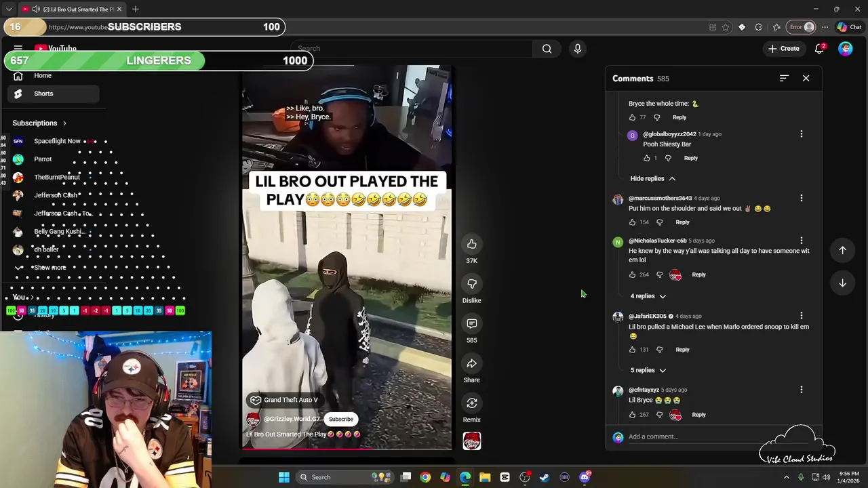Share this Short
Image resolution: width=868 pixels, height=488 pixels.
pyautogui.click(x=471, y=364)
